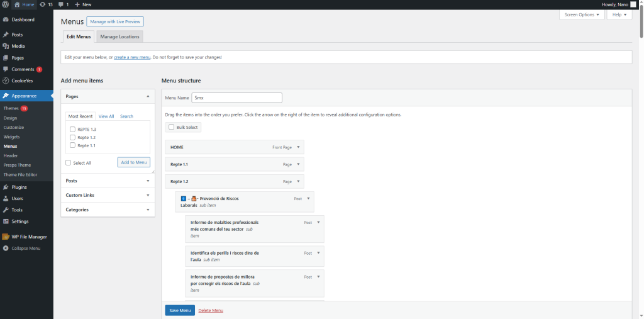Open the Tools wrench icon in sidebar

6,210
